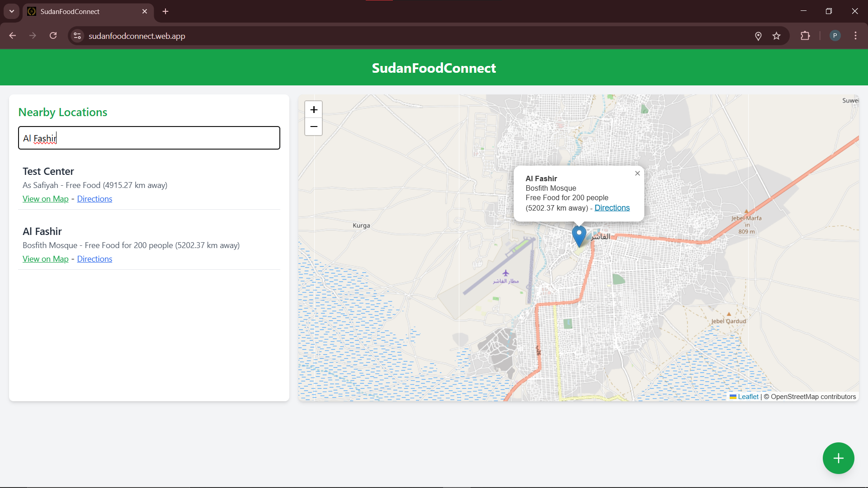This screenshot has width=868, height=488.
Task: Open the Leaflet attribution link
Action: point(748,397)
